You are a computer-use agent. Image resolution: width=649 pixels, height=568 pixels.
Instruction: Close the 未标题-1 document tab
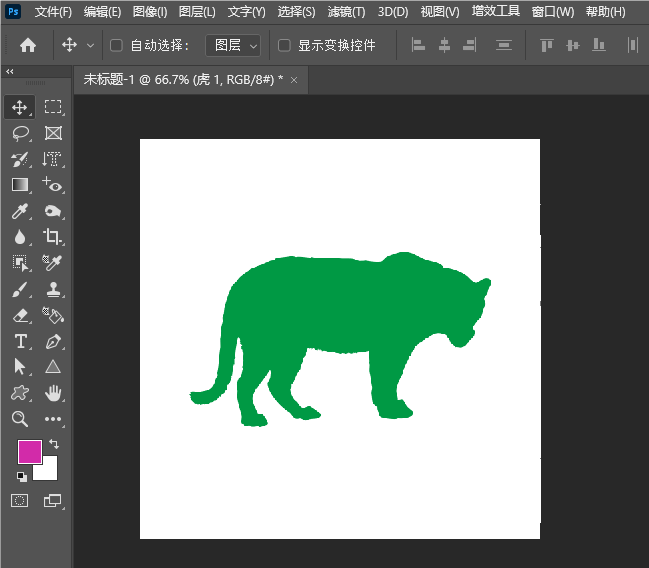click(294, 80)
